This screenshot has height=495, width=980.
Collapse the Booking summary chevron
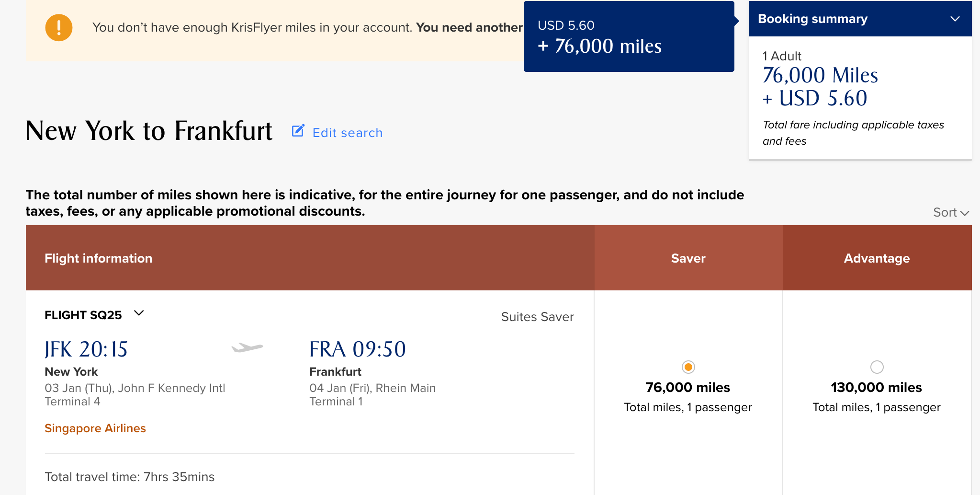[955, 19]
